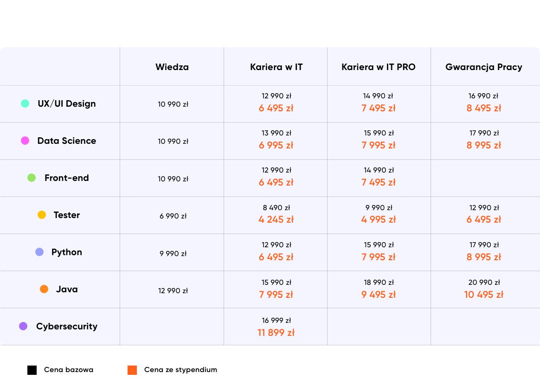The height and width of the screenshot is (392, 540).
Task: Click the yellow dot beside Tester
Action: [x=42, y=215]
